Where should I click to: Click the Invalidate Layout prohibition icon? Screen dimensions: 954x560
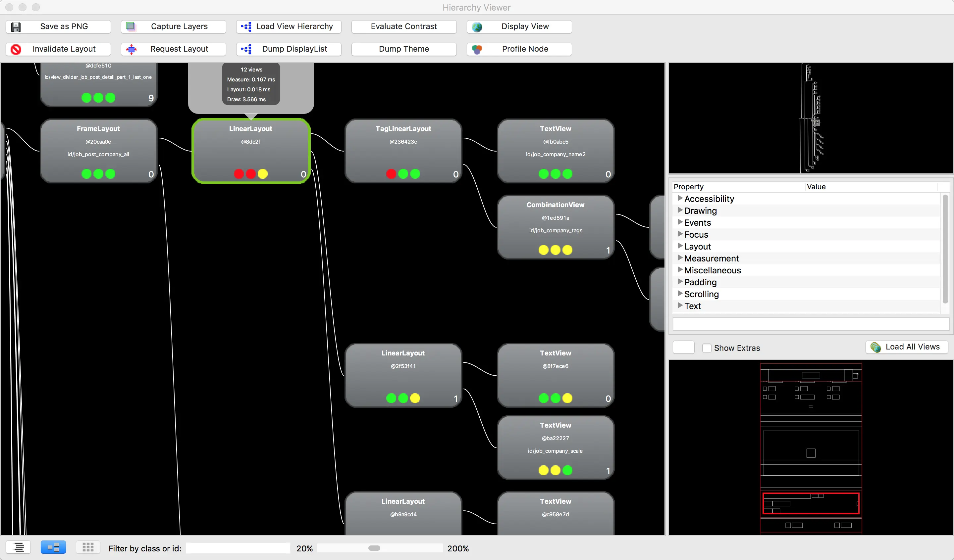(16, 49)
